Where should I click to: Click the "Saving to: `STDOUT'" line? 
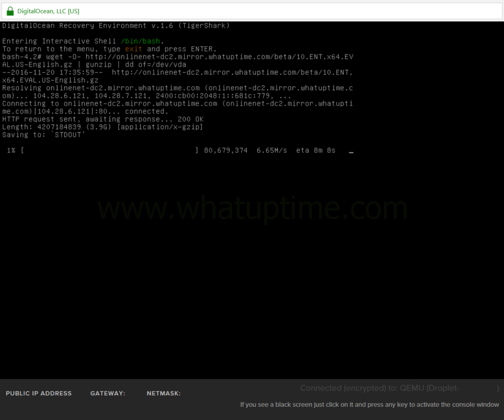click(44, 135)
